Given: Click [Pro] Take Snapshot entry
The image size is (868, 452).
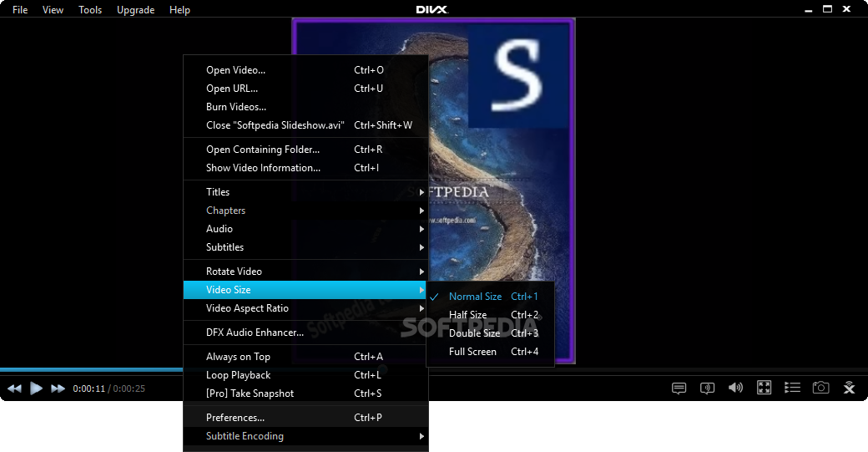Looking at the screenshot, I should tap(305, 394).
